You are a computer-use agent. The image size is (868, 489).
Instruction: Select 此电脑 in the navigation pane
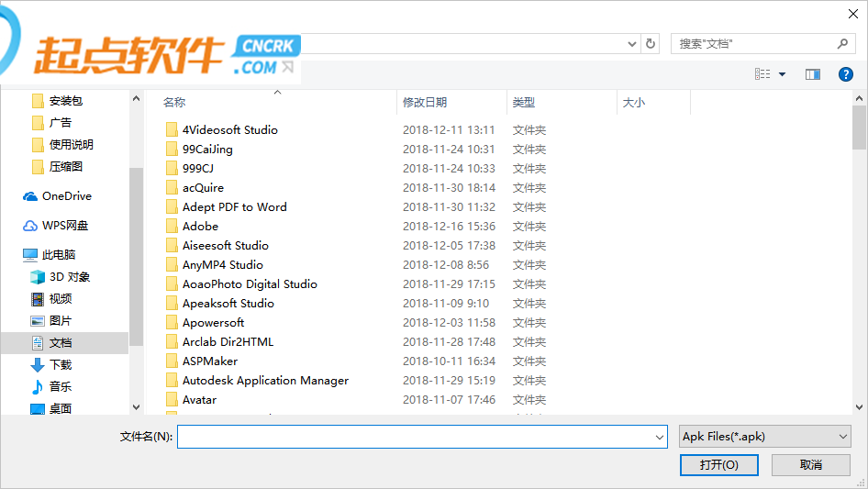(x=49, y=255)
